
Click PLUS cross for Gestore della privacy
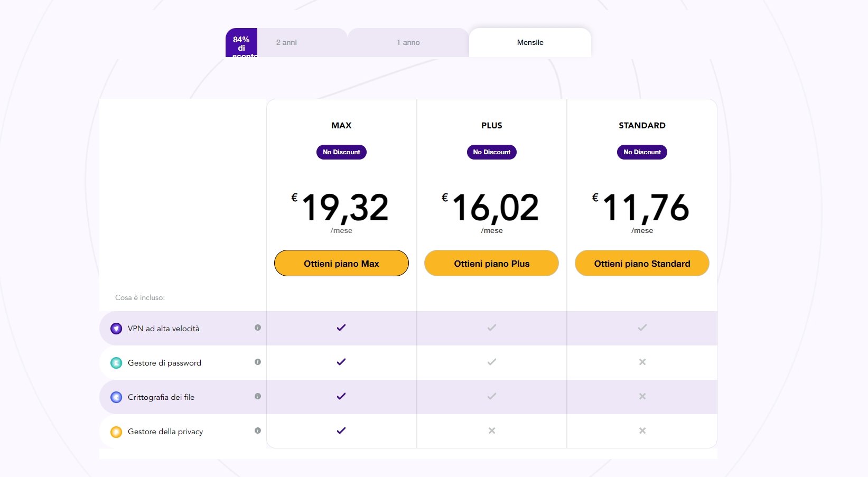click(492, 431)
